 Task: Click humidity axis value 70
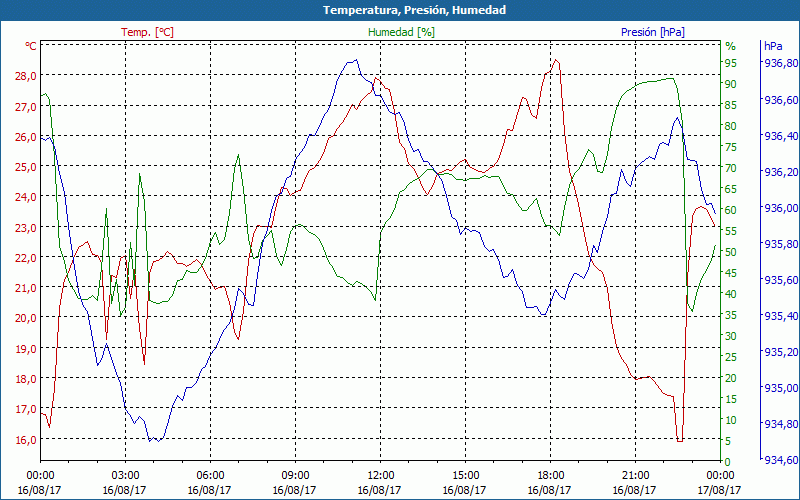[731, 168]
